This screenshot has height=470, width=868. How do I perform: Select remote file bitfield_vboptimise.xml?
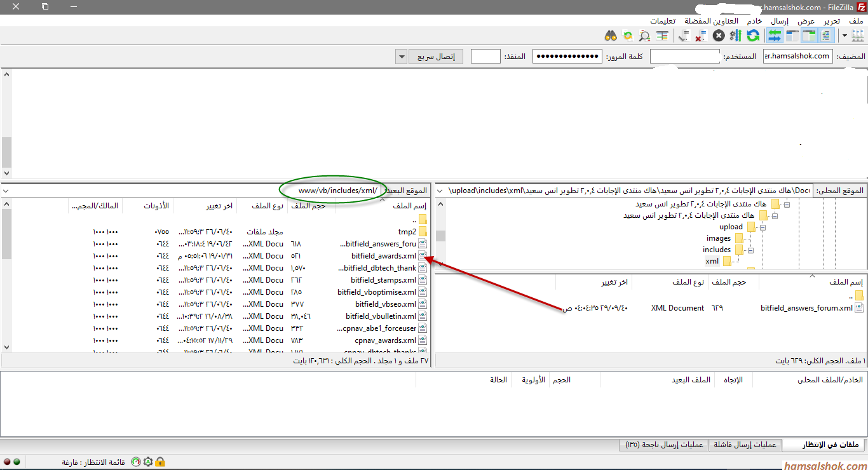coord(382,292)
